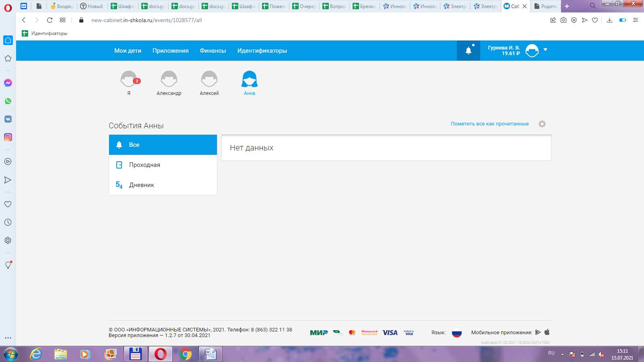Viewport: 644px width, 362px height.
Task: Open the file explorer on the taskbar
Action: [x=61, y=354]
